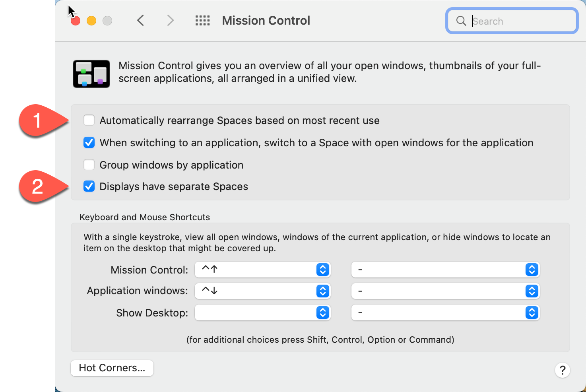Click the Mission Control window title

click(x=266, y=21)
